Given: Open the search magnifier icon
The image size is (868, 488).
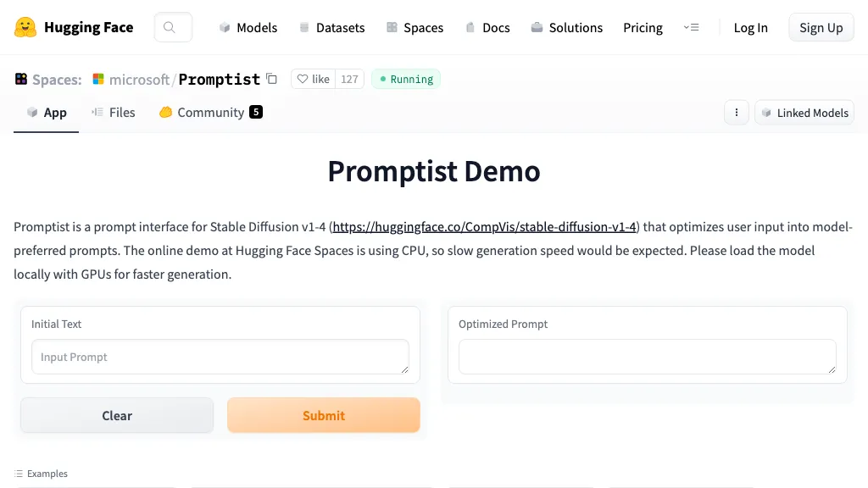Looking at the screenshot, I should [x=170, y=27].
